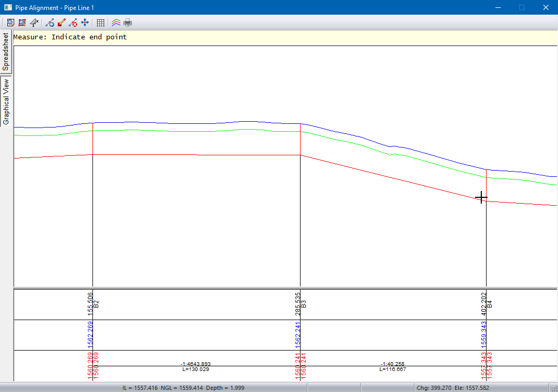This screenshot has width=558, height=392.
Task: Click the L=130.029 pipe length label
Action: 195,369
